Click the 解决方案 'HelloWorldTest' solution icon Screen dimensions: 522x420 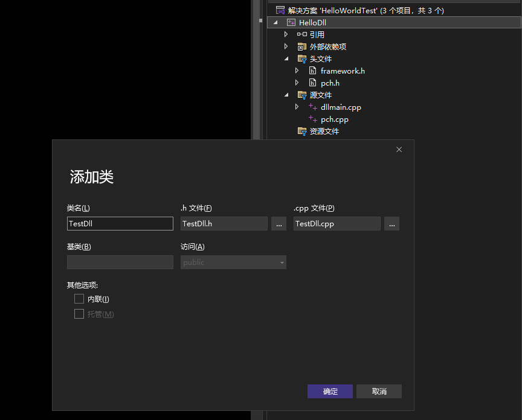280,10
